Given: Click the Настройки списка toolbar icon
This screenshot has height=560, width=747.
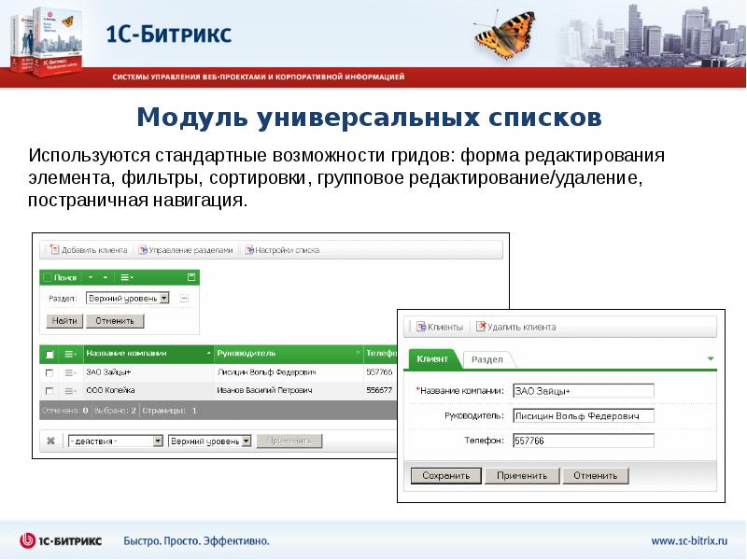Looking at the screenshot, I should tap(248, 250).
